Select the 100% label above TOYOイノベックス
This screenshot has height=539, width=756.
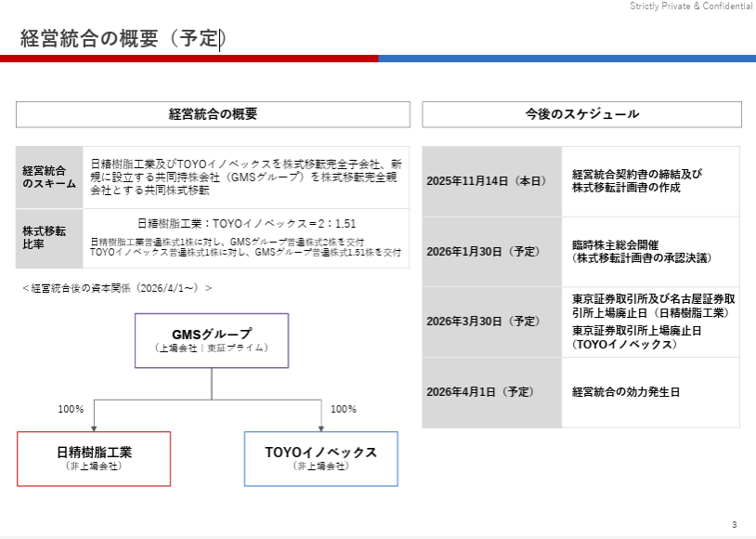[x=344, y=409]
